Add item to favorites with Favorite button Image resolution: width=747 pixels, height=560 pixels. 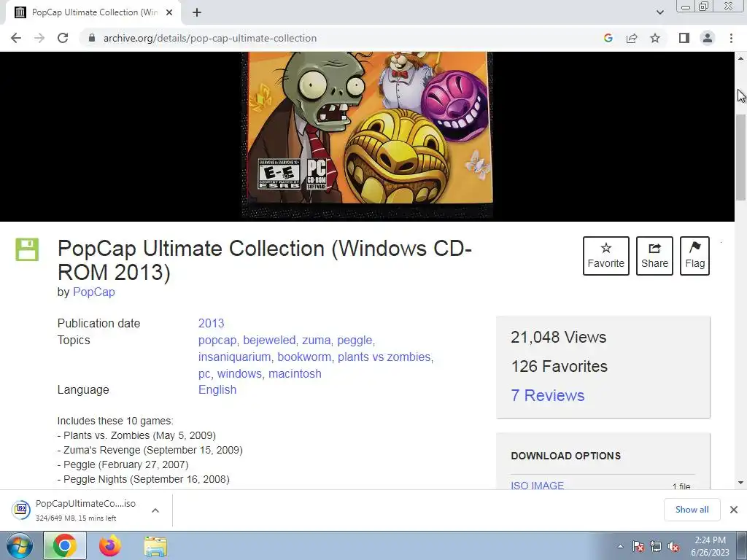pos(606,256)
